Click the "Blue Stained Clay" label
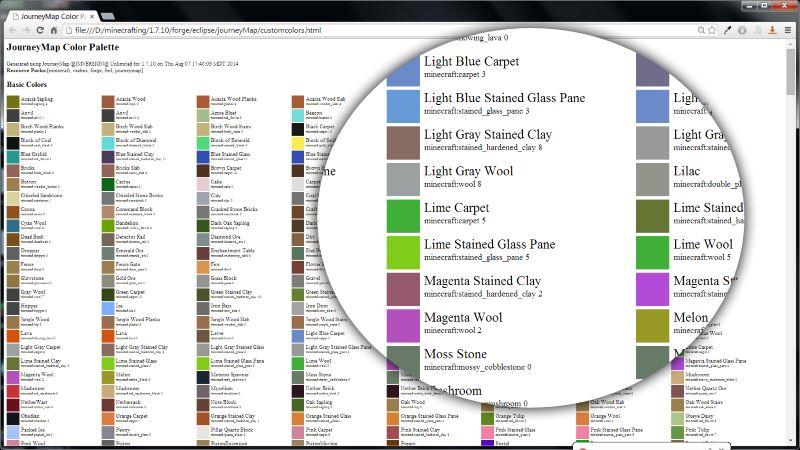 point(134,154)
